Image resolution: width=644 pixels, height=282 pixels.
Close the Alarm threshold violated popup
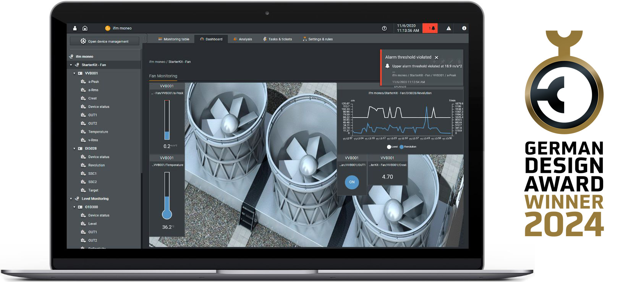pos(437,57)
